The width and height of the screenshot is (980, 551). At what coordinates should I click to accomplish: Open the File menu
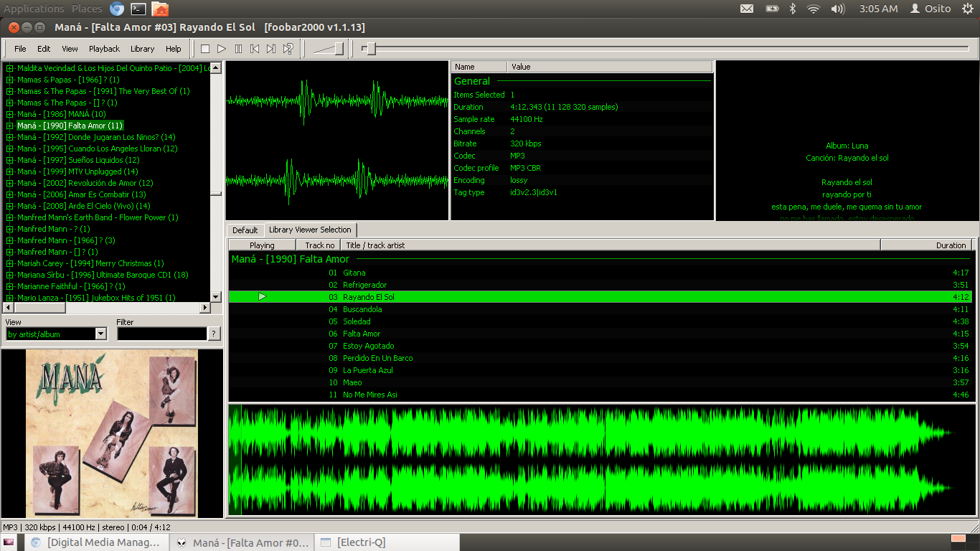20,49
